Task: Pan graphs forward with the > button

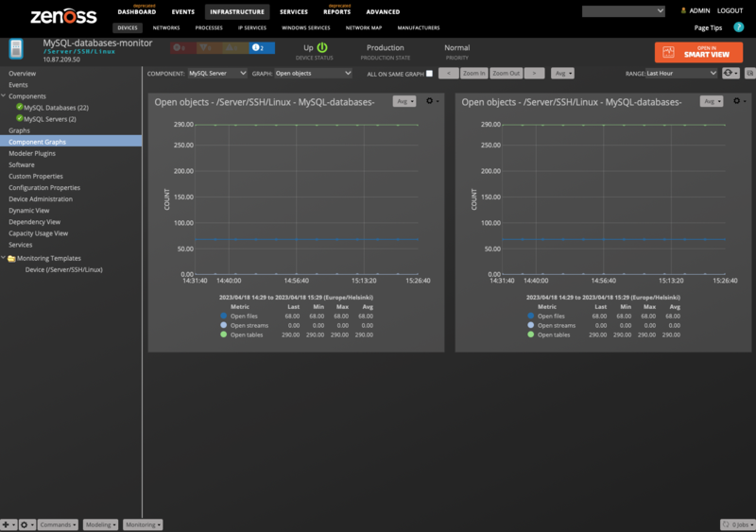Action: click(x=534, y=74)
